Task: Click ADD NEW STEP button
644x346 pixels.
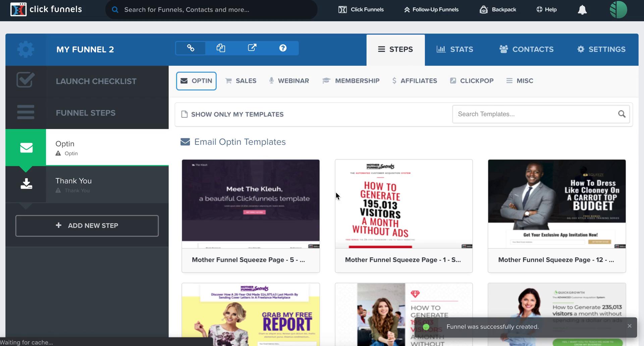Action: click(87, 226)
